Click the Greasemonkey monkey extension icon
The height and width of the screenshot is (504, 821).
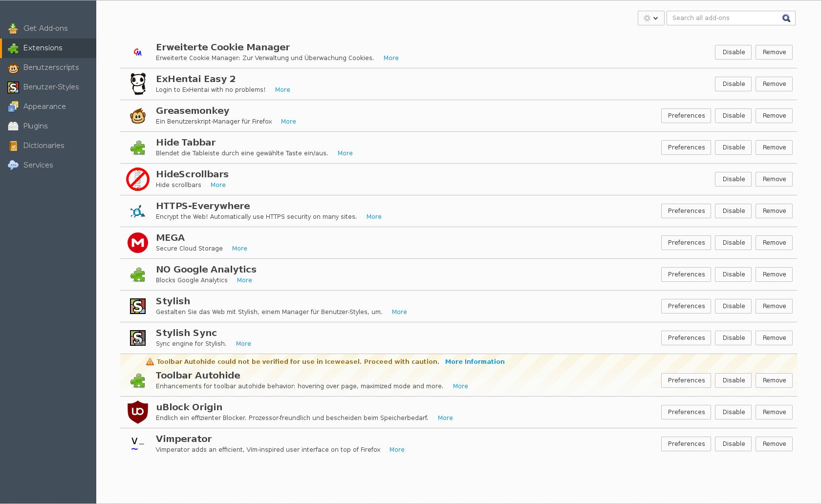point(138,116)
